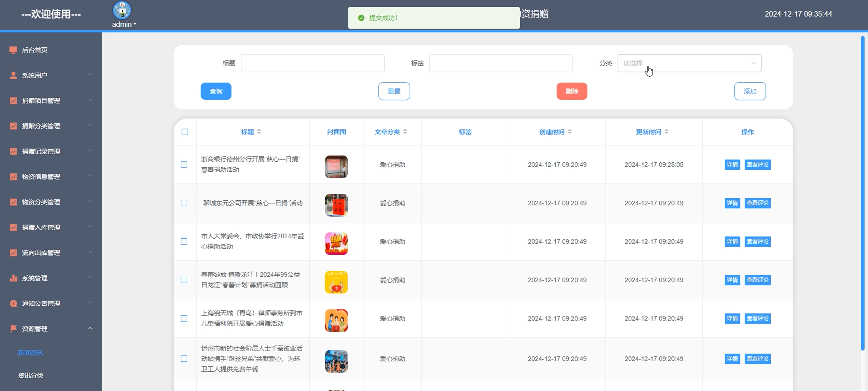This screenshot has width=868, height=391.
Task: Open the 分类 请选择 dropdown
Action: coord(689,63)
